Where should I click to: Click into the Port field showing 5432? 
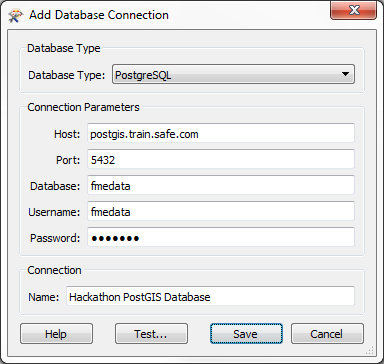(221, 160)
